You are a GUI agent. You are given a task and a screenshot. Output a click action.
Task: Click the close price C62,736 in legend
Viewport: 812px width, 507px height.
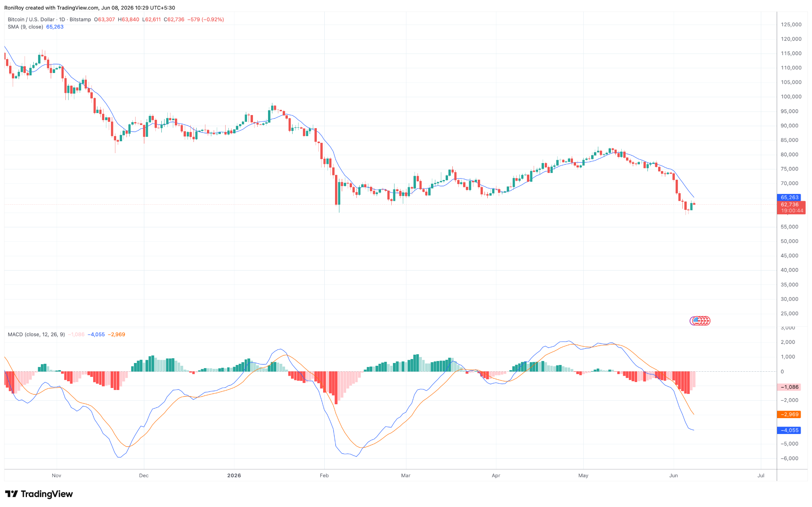pos(174,19)
